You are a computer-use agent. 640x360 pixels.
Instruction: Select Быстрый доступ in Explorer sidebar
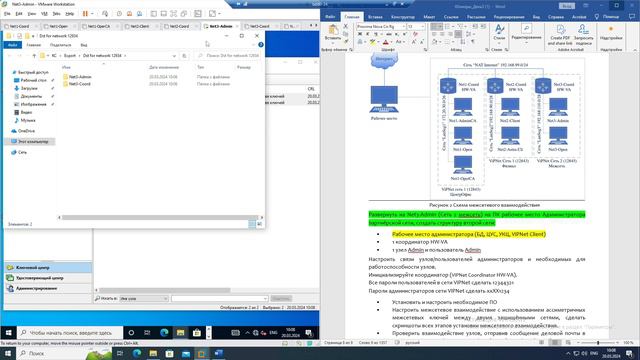coord(33,72)
